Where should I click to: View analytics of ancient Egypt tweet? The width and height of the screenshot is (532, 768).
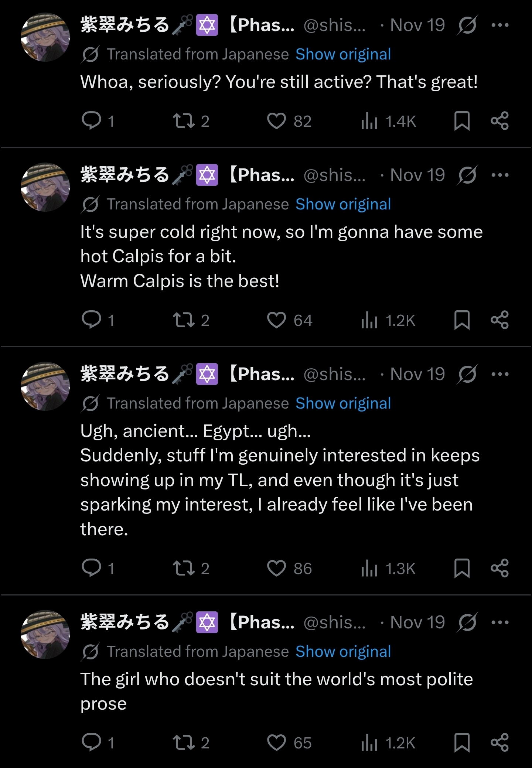tap(369, 568)
